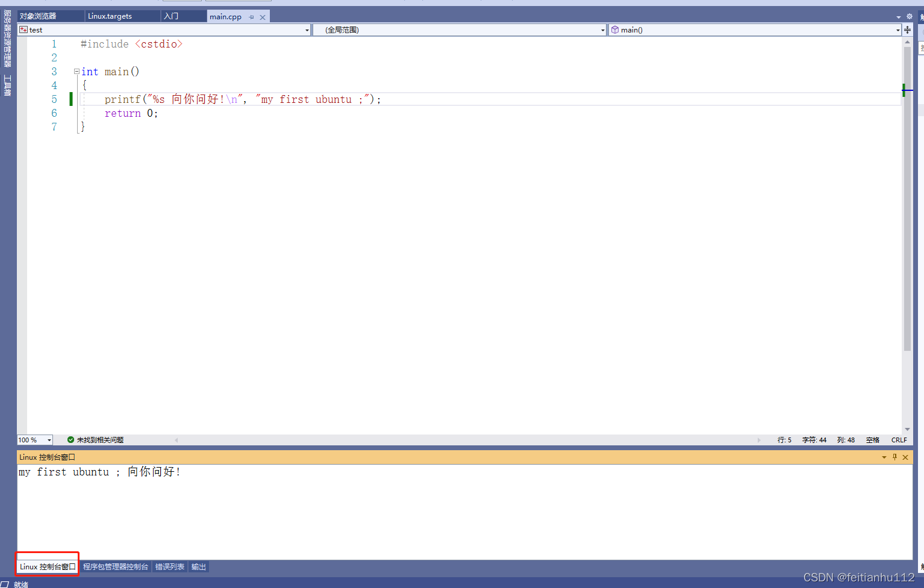
Task: Click the horizontal scroll left arrow
Action: coord(176,440)
